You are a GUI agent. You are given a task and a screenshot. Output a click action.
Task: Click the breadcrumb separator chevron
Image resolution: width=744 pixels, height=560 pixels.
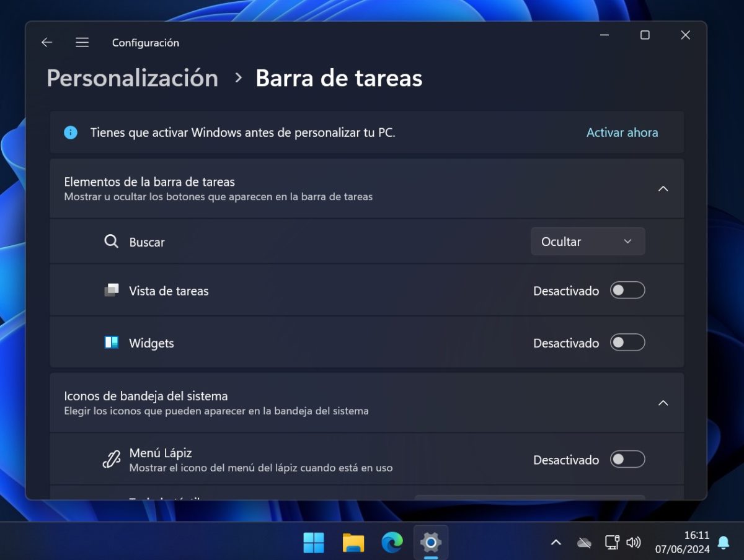point(238,78)
